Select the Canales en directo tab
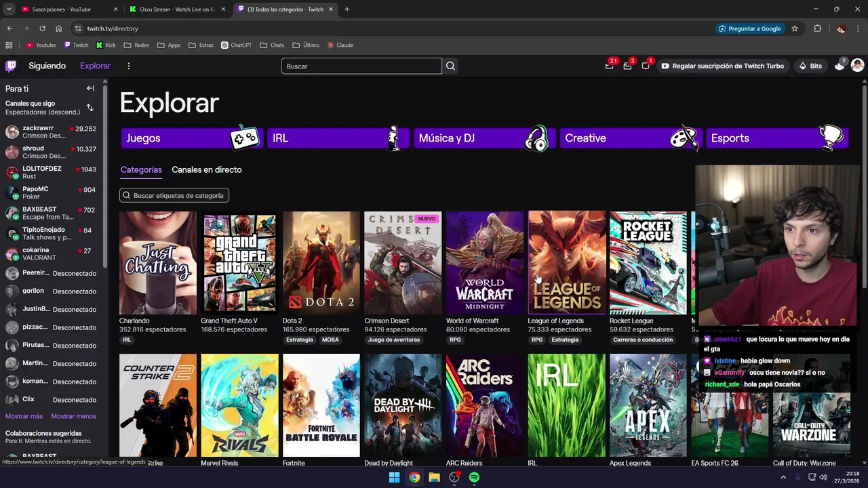This screenshot has height=488, width=868. click(207, 169)
